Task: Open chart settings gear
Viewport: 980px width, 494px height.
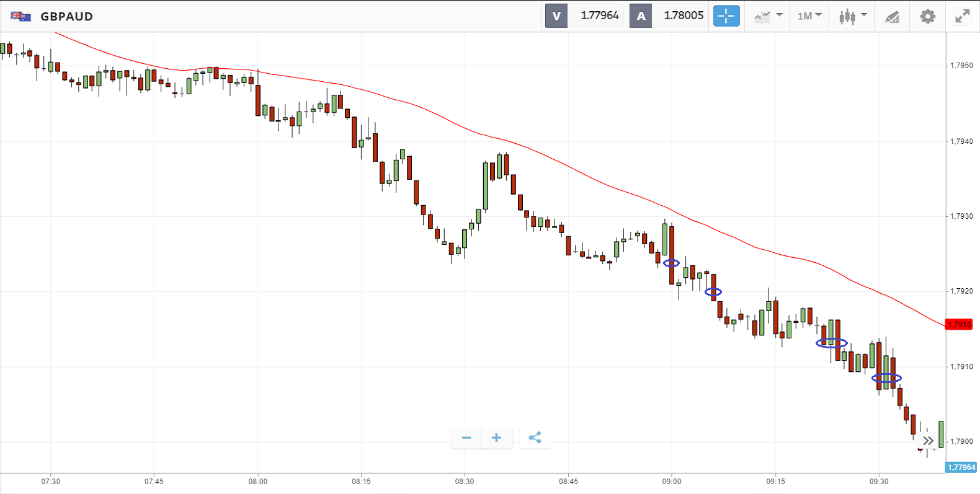Action: click(x=927, y=16)
